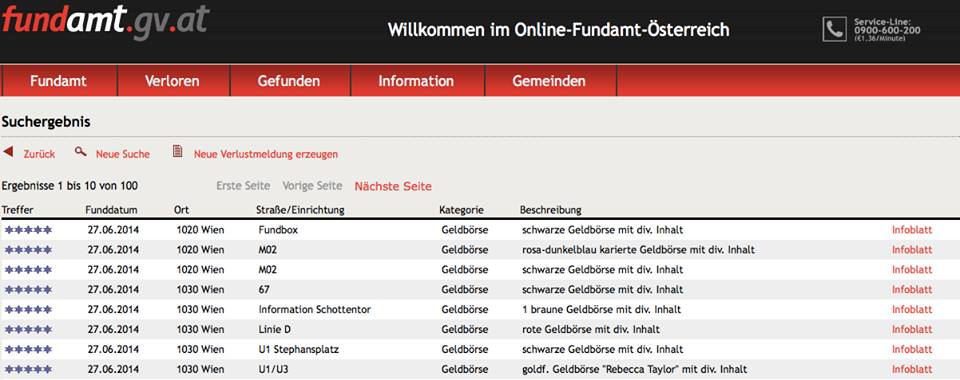
Task: Click 'Ergebnisse 1 bis 10 von 100' text
Action: coord(70,185)
